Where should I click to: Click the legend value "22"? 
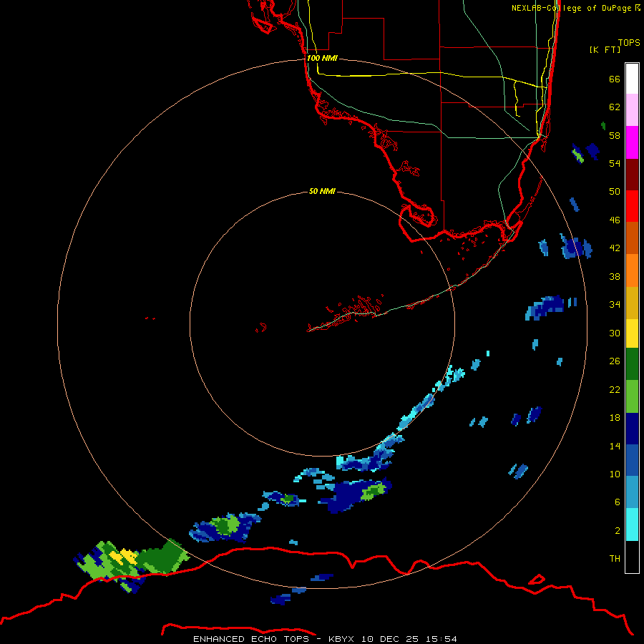615,390
